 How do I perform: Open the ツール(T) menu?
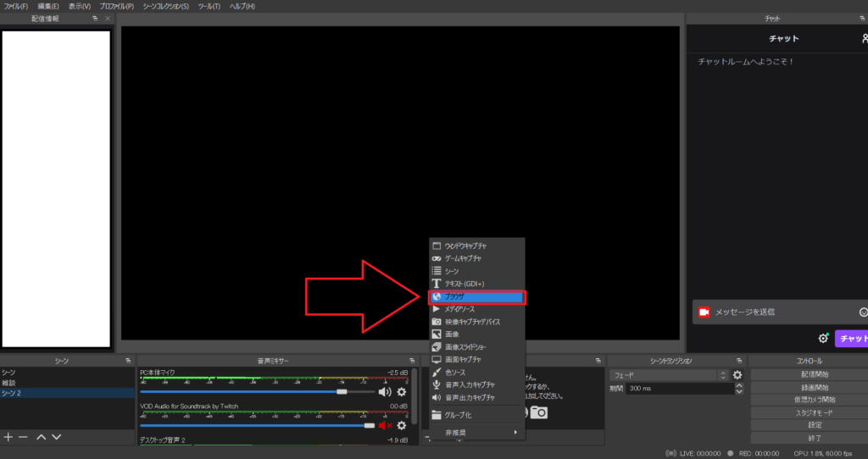(209, 7)
